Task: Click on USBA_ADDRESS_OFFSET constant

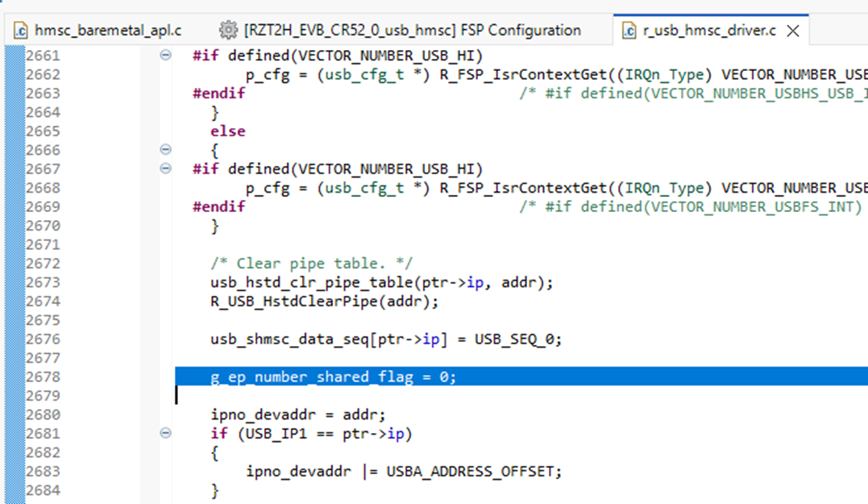Action: (470, 471)
